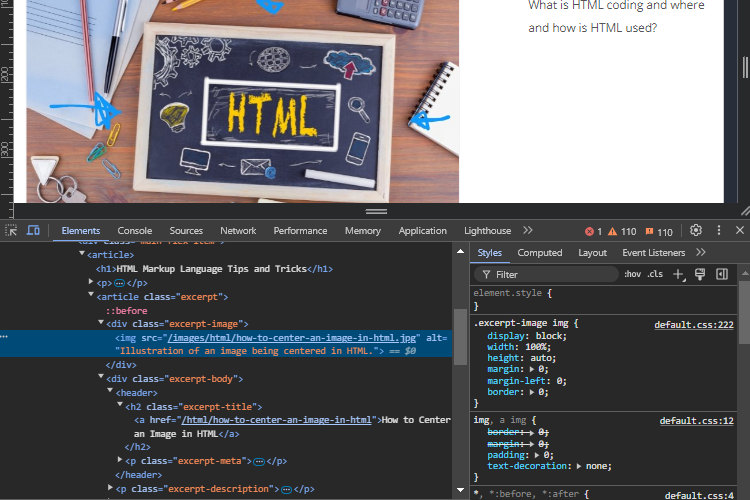Click the img src how-to-center-an-image-in-html.jpg link
The width and height of the screenshot is (750, 500).
click(x=292, y=338)
